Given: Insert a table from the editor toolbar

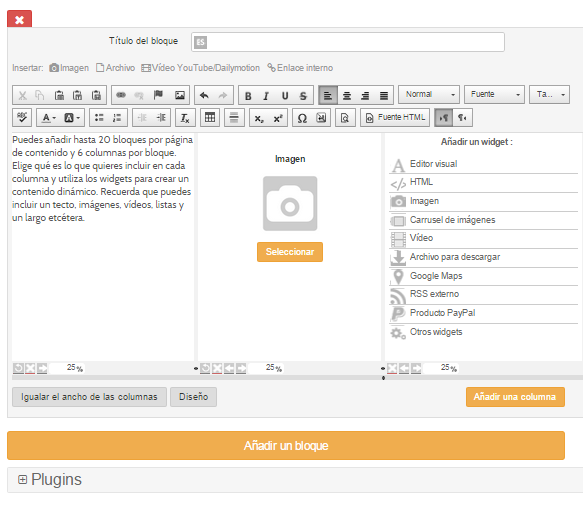Looking at the screenshot, I should point(210,118).
